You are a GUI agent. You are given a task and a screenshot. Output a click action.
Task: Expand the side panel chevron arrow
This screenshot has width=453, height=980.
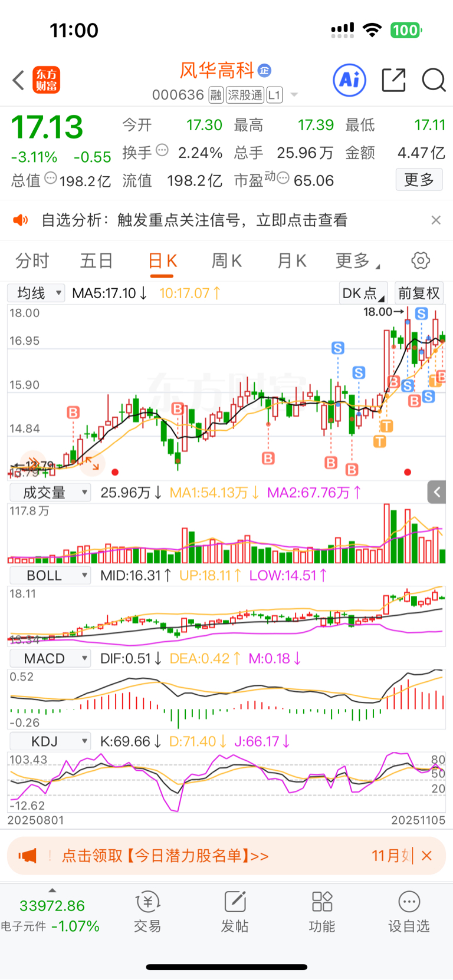click(437, 492)
